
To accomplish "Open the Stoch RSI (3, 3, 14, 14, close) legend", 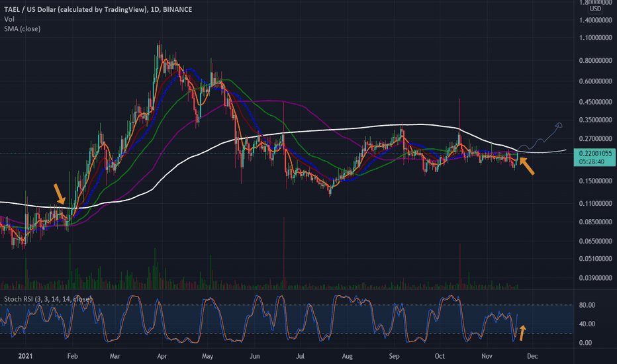I will [x=48, y=299].
